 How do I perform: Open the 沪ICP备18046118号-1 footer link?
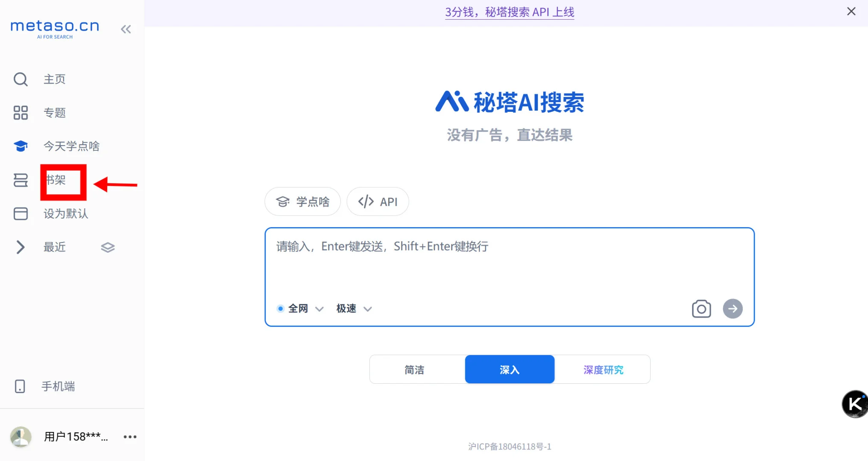510,446
